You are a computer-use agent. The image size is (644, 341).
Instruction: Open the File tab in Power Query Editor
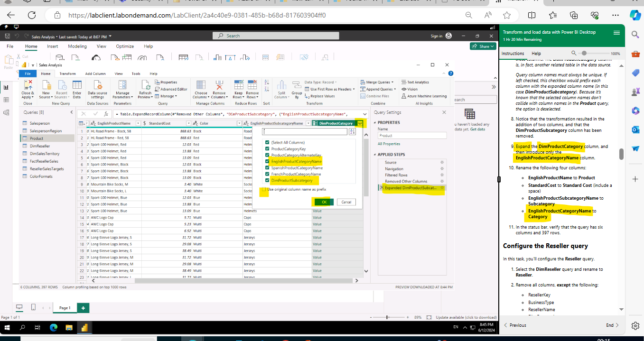(x=28, y=74)
